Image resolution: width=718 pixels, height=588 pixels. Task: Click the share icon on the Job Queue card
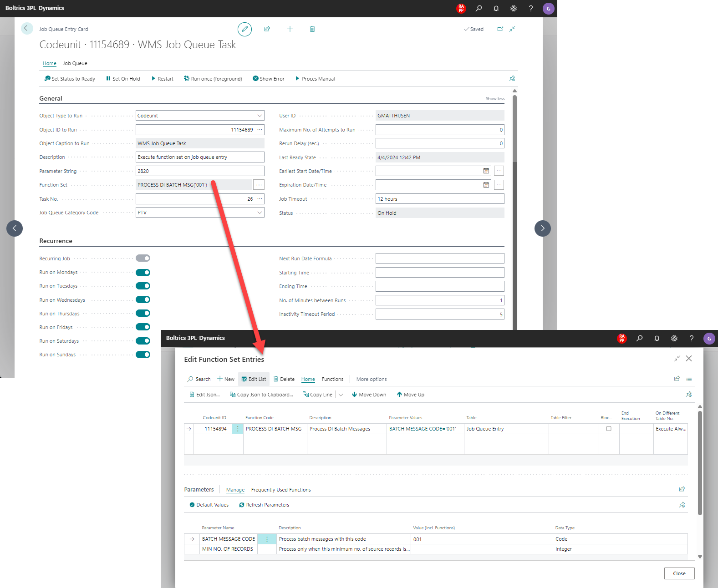click(267, 29)
